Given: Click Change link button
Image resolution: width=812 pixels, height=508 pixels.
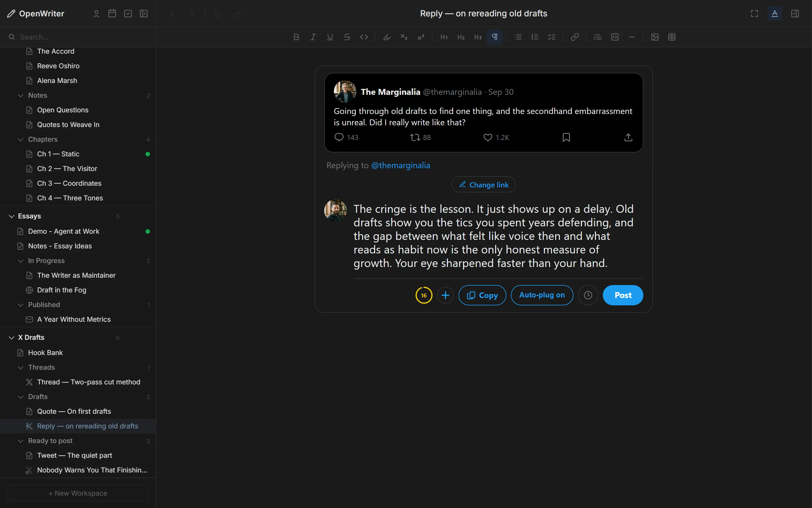Looking at the screenshot, I should coord(484,185).
